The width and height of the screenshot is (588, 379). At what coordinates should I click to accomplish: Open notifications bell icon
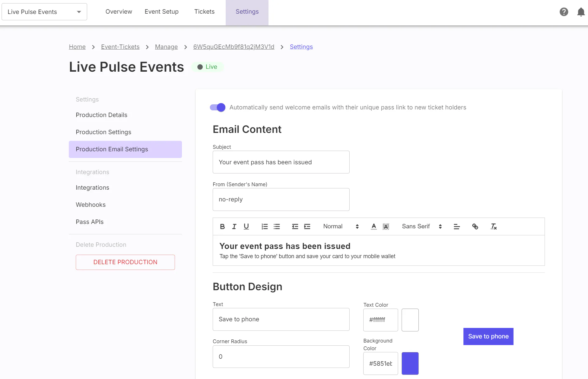point(581,12)
